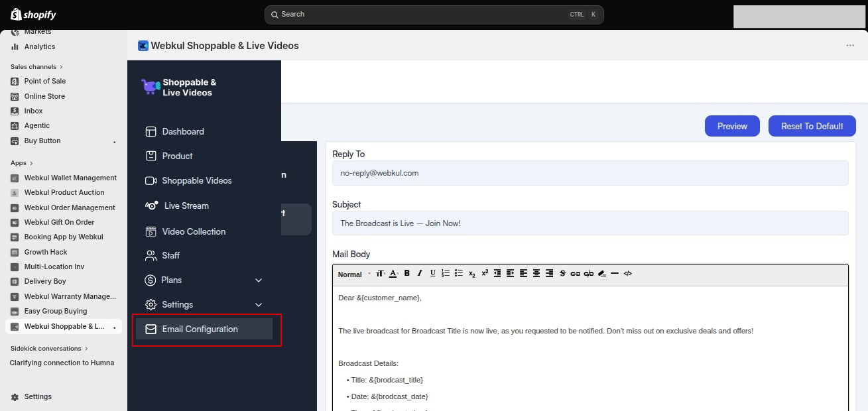Image resolution: width=868 pixels, height=411 pixels.
Task: Align mail body text left
Action: 523,273
